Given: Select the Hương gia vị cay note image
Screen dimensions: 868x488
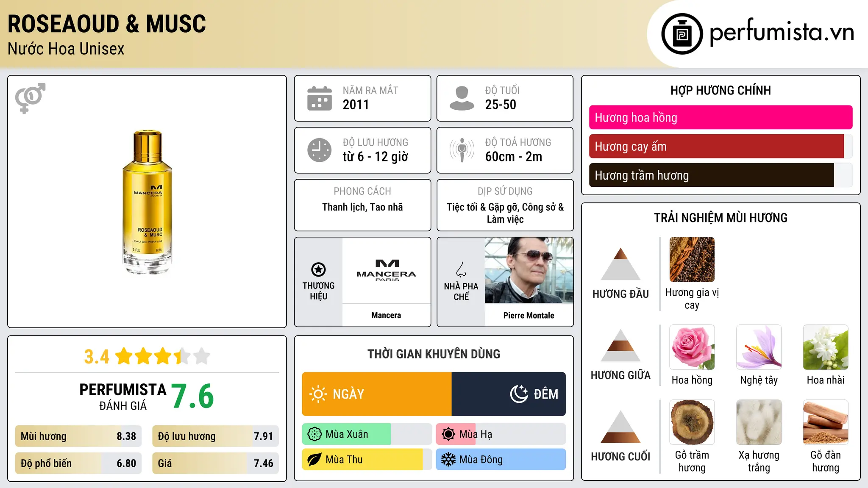Looking at the screenshot, I should pyautogui.click(x=692, y=260).
